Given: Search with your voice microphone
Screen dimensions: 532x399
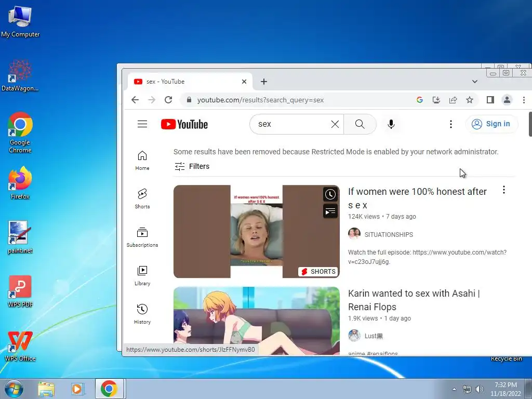Looking at the screenshot, I should coord(391,124).
